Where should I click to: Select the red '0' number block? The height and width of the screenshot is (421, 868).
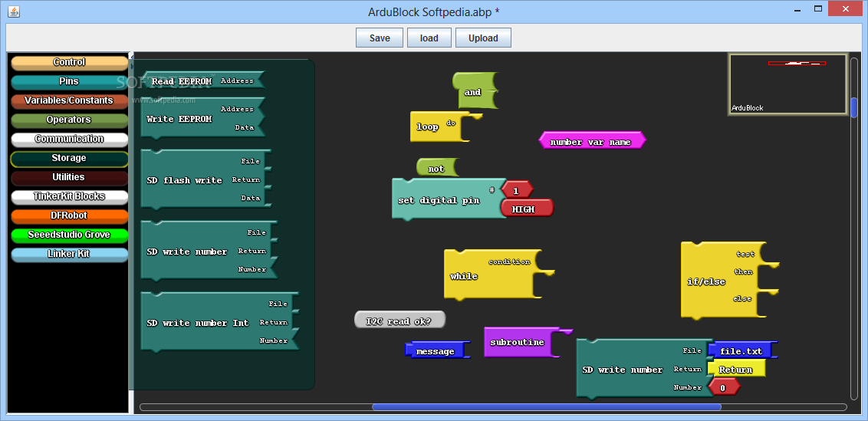click(724, 386)
